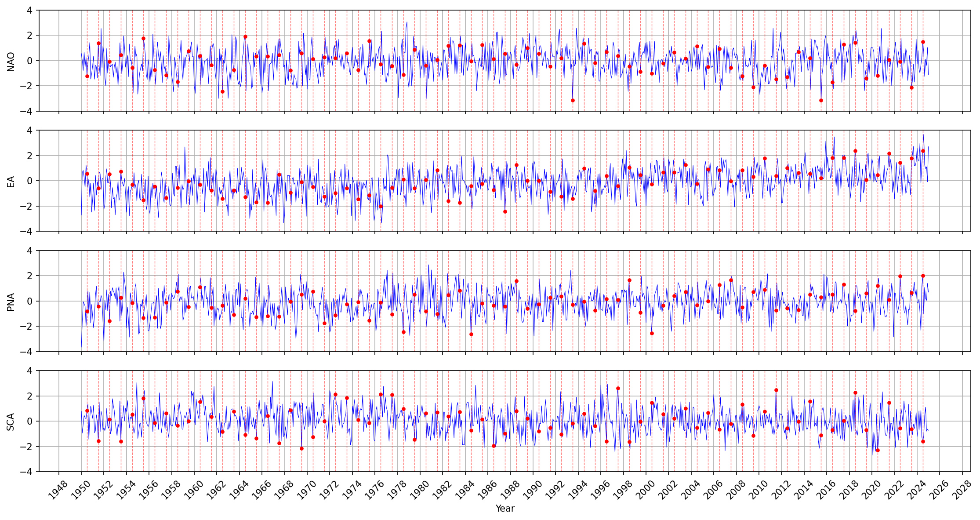Click the 0 tick label of PNA panel
980x520 pixels.
click(29, 302)
